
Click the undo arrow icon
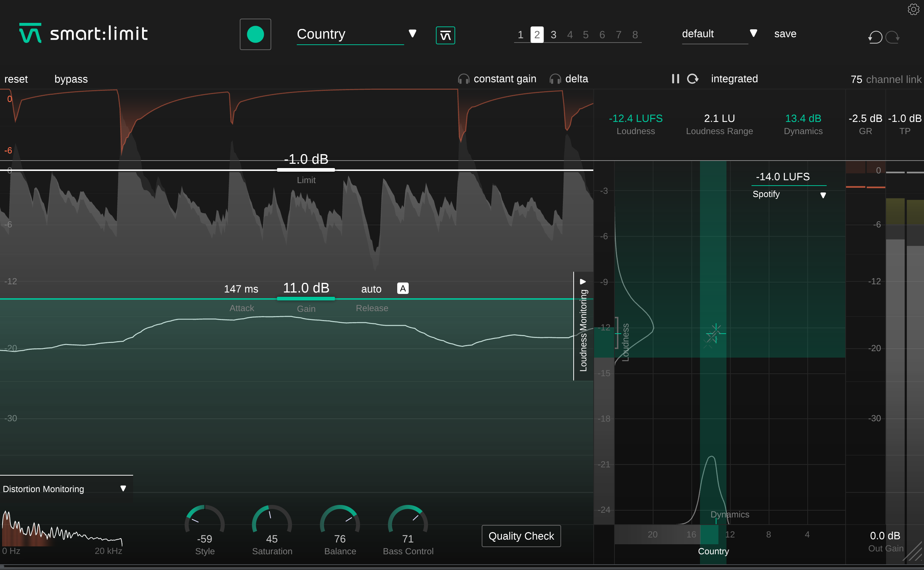coord(875,37)
